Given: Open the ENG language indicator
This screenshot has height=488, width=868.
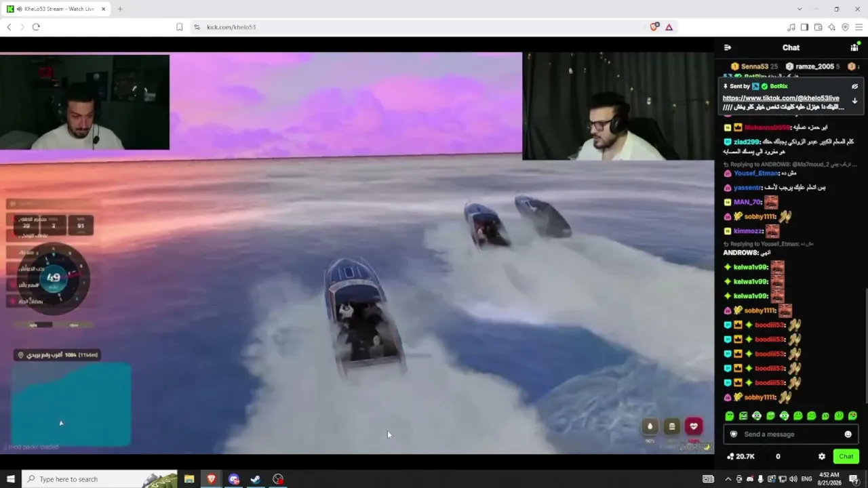Looking at the screenshot, I should [x=806, y=479].
